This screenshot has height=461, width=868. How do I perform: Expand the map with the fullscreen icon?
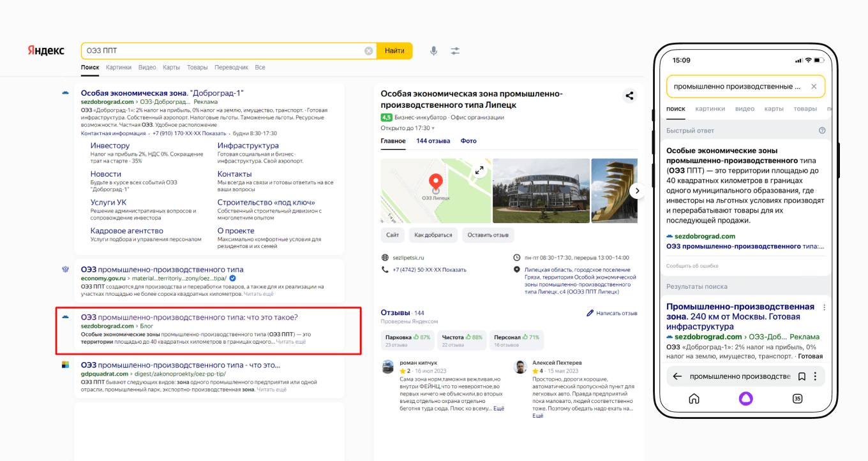coord(479,170)
